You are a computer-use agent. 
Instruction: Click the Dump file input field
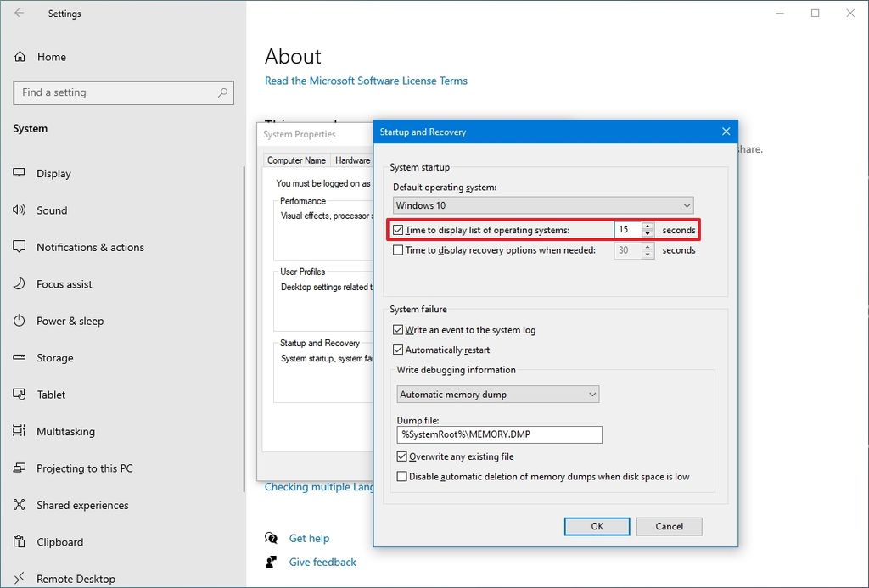coord(498,434)
